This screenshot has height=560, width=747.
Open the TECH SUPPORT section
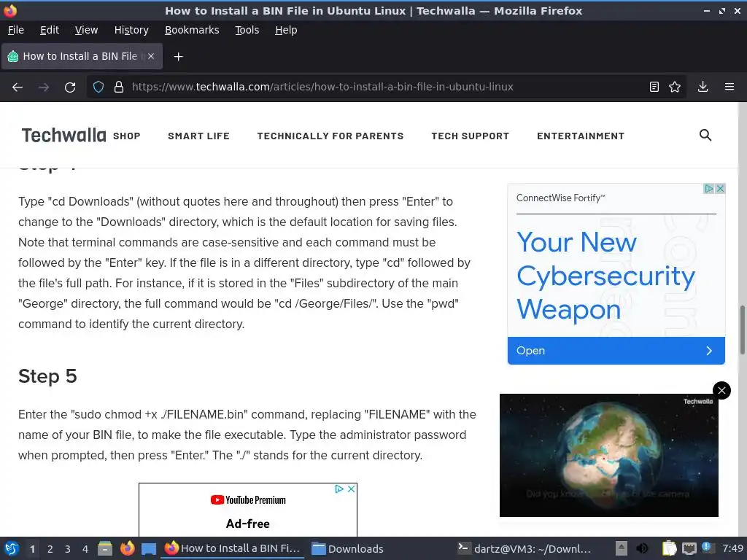[471, 136]
